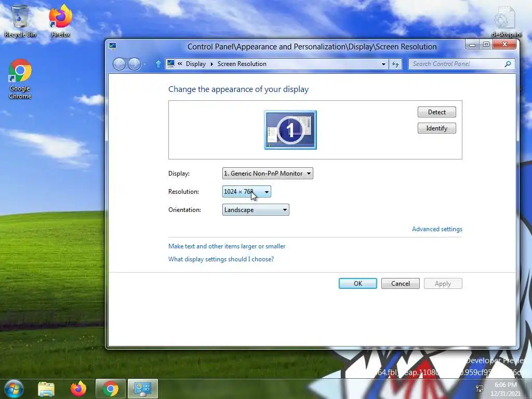Select the Google Chrome desktop shortcut
Viewport: 532px width, 399px height.
click(x=20, y=79)
